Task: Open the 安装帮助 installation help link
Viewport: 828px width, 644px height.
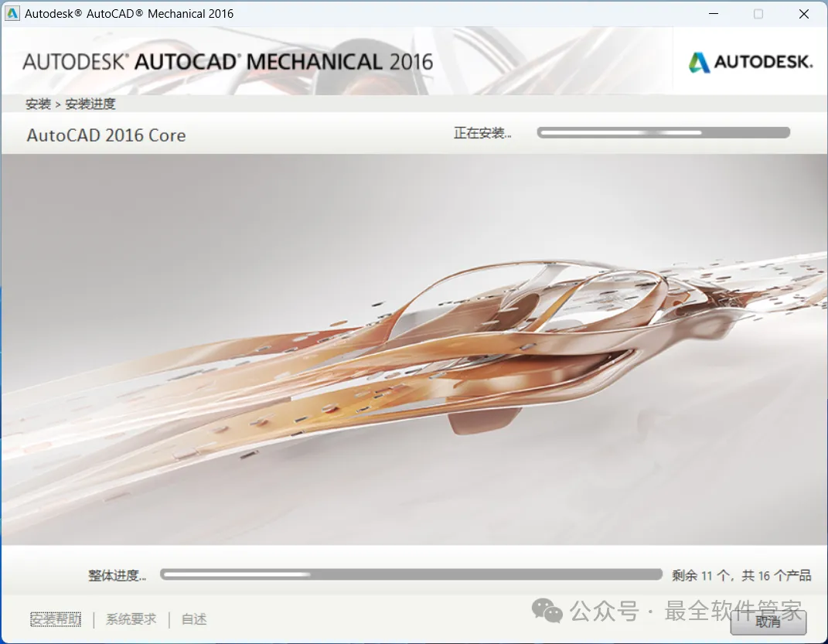Action: pyautogui.click(x=56, y=619)
